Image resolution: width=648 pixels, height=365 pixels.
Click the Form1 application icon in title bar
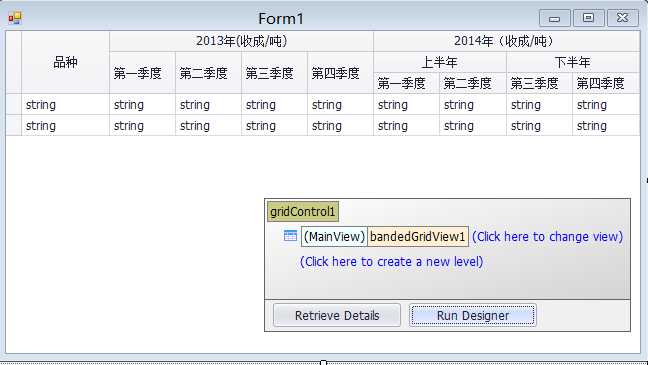pyautogui.click(x=15, y=18)
